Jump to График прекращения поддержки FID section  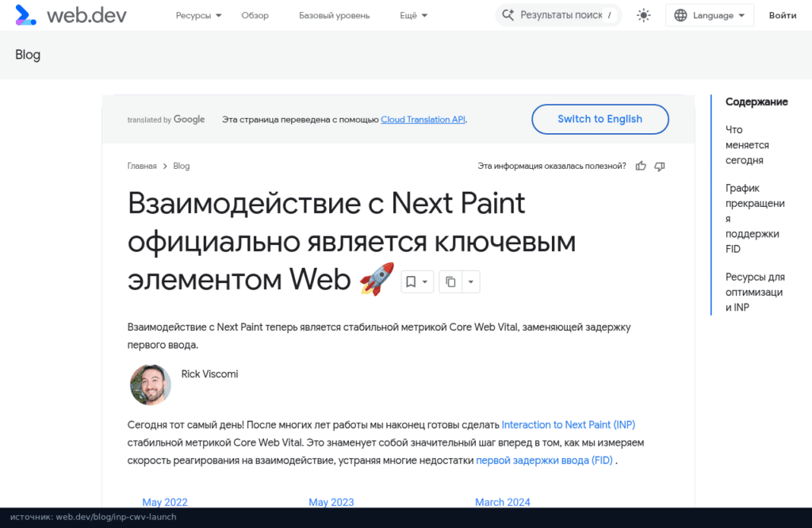(x=755, y=219)
